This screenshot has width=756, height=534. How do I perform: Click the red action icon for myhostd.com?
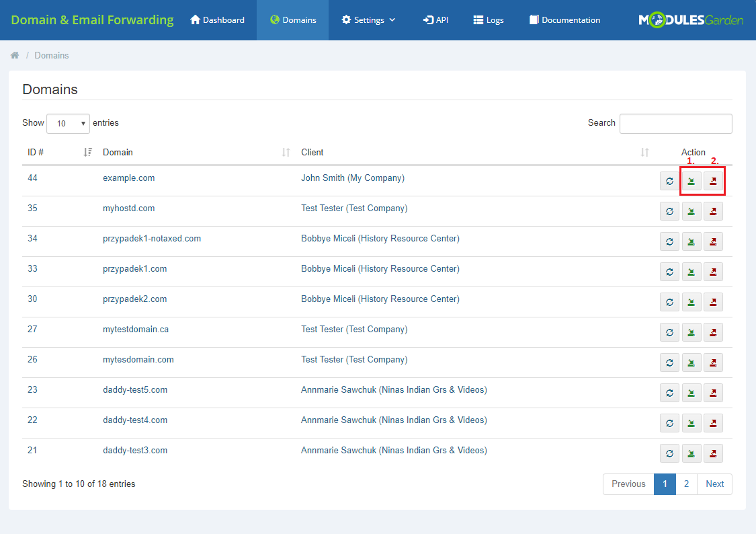pyautogui.click(x=713, y=211)
